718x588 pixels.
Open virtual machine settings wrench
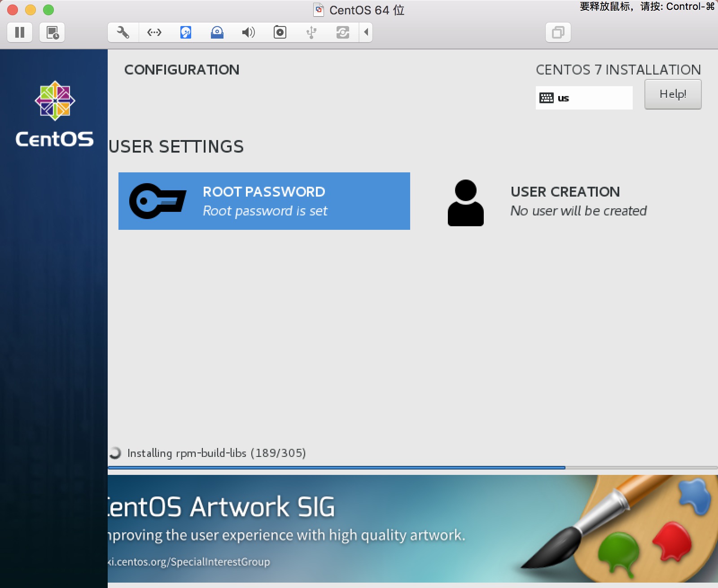tap(123, 32)
